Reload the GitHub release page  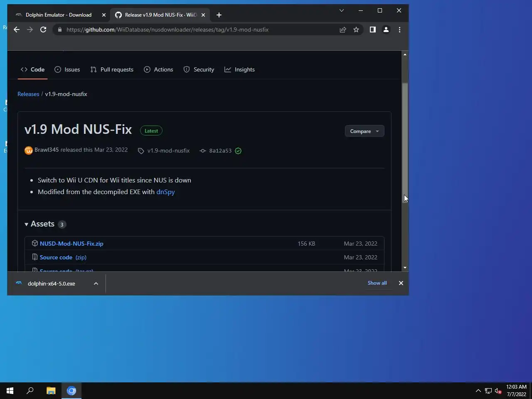(x=43, y=30)
